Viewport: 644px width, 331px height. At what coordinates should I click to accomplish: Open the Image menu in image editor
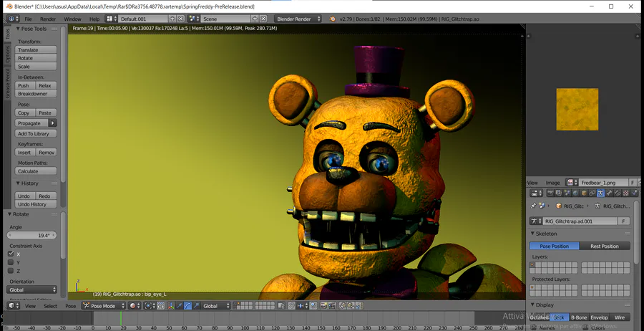point(553,183)
